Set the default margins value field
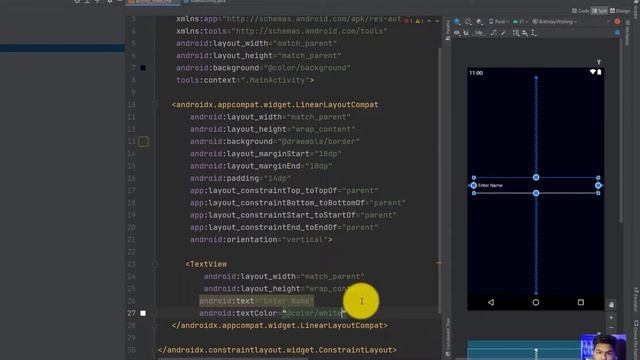This screenshot has height=360, width=640. [x=479, y=33]
